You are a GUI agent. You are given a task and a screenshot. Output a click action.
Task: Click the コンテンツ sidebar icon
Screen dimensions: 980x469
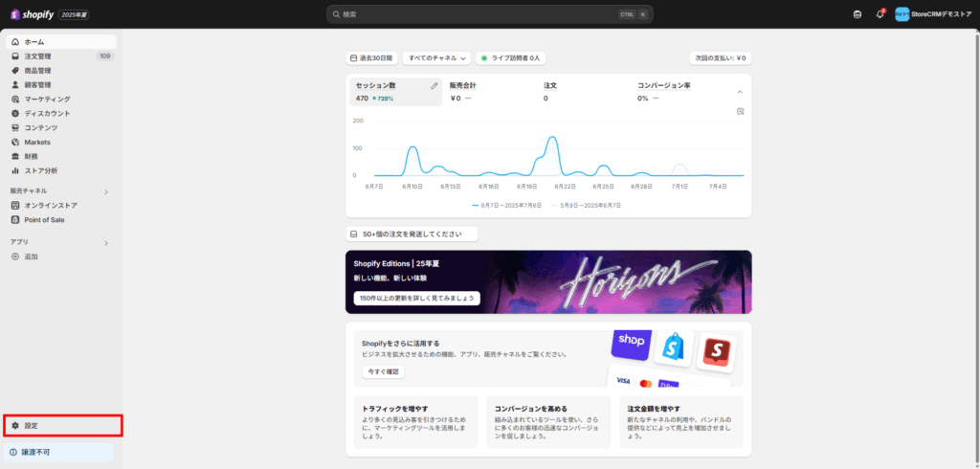point(15,127)
